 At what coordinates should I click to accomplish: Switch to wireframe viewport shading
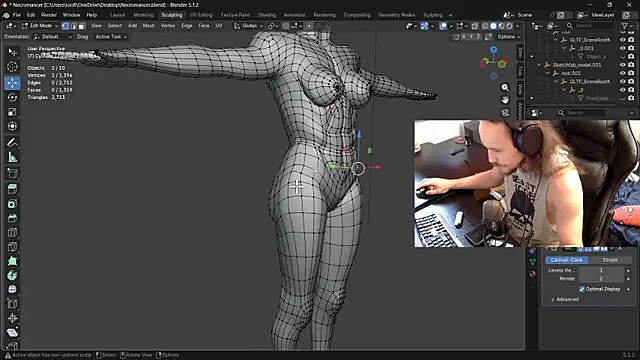point(485,26)
